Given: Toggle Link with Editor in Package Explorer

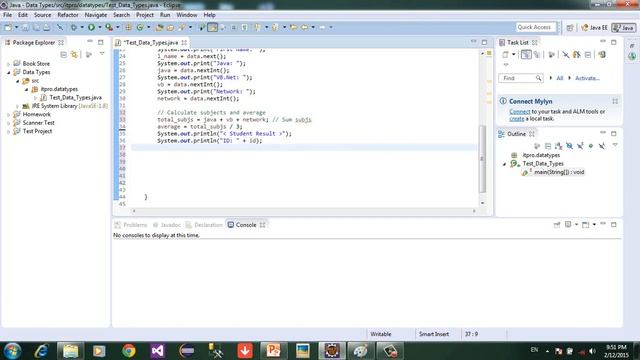Looking at the screenshot, I should [74, 54].
